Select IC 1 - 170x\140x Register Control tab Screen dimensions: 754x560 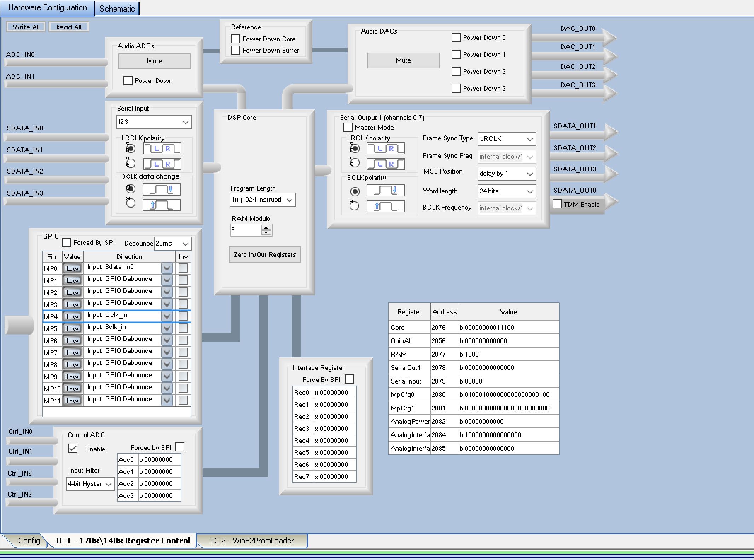pos(123,541)
